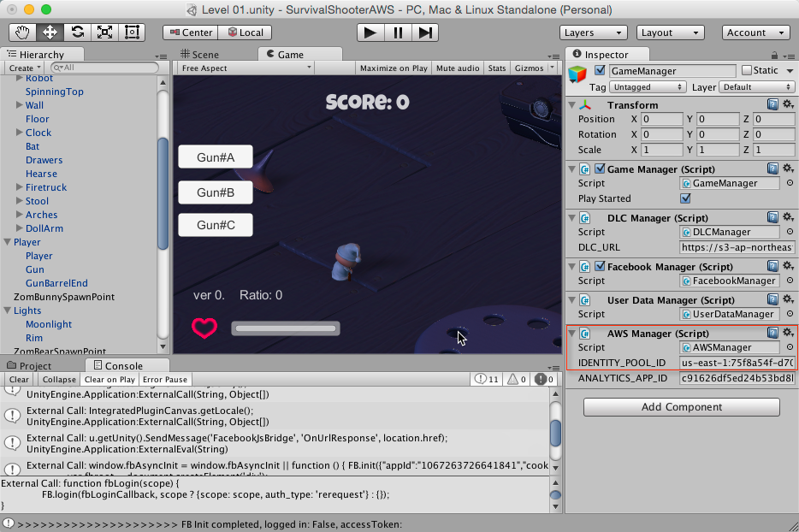The height and width of the screenshot is (532, 799).
Task: Clear the Console log
Action: pos(19,379)
